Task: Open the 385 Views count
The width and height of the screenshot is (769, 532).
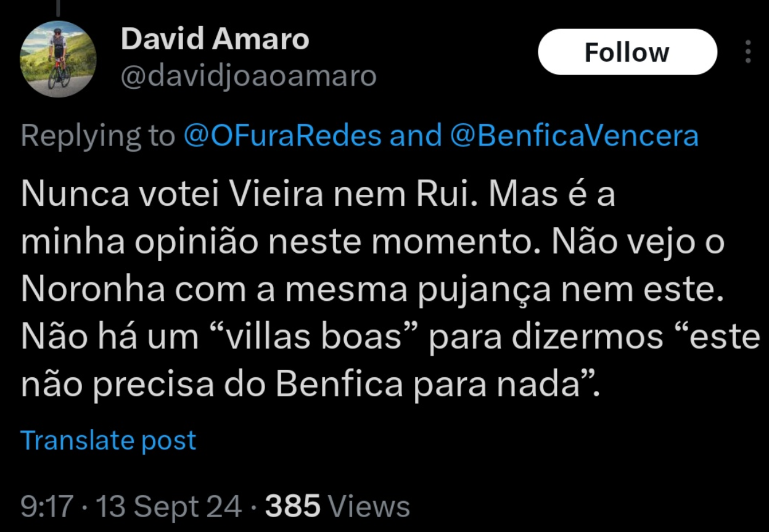Action: pos(338,507)
